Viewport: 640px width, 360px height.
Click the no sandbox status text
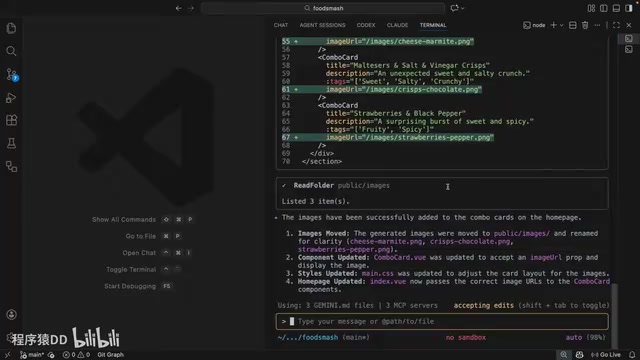pos(466,338)
